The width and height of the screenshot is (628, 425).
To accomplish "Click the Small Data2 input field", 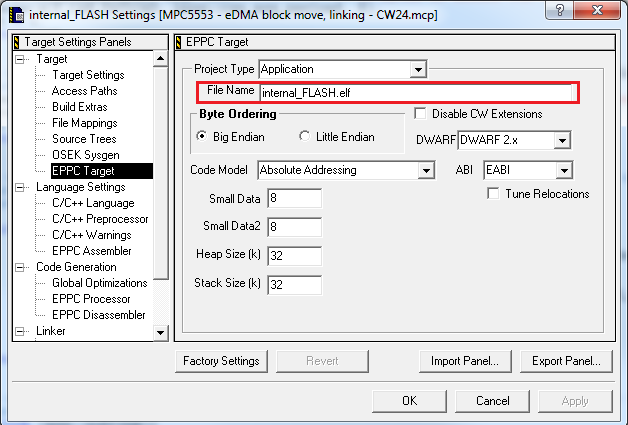I will (x=294, y=227).
